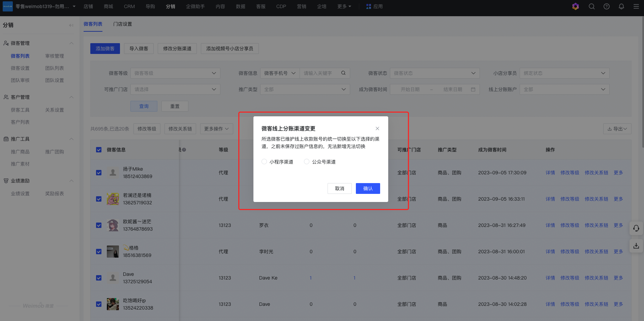
Task: Click the 重置 button
Action: (175, 106)
